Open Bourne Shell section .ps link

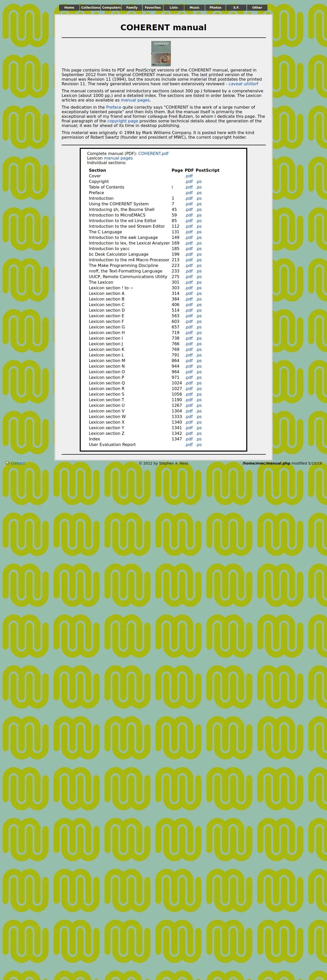(x=199, y=210)
